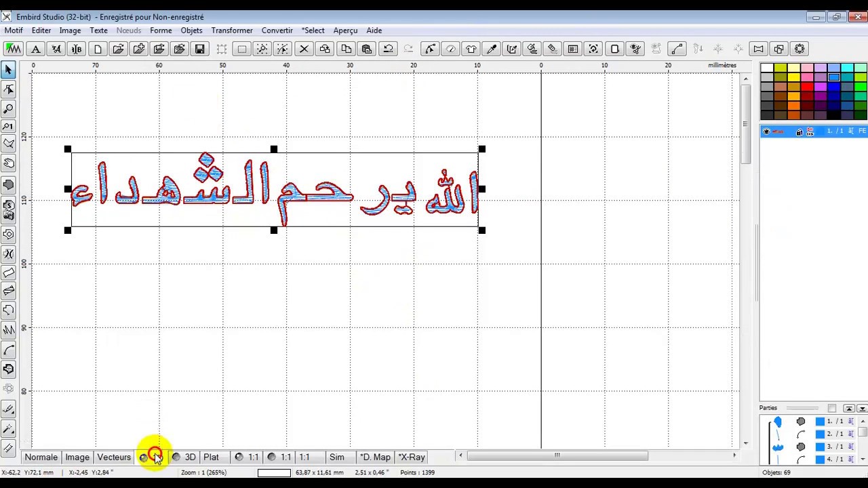Click the X delete icon in toolbar

pos(304,49)
